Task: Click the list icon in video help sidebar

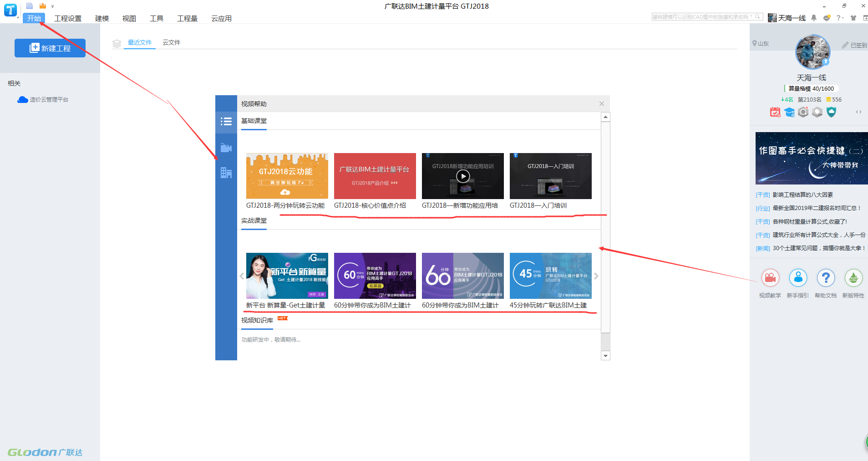Action: tap(226, 121)
